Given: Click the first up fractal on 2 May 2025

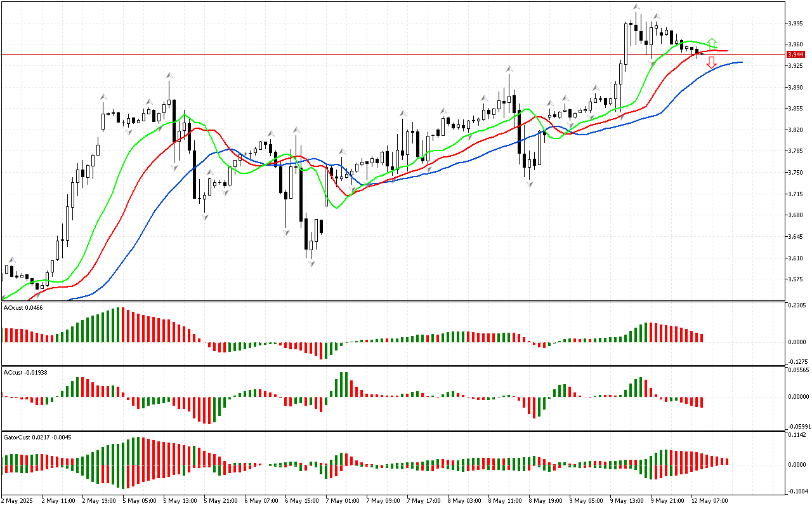Looking at the screenshot, I should [x=11, y=260].
